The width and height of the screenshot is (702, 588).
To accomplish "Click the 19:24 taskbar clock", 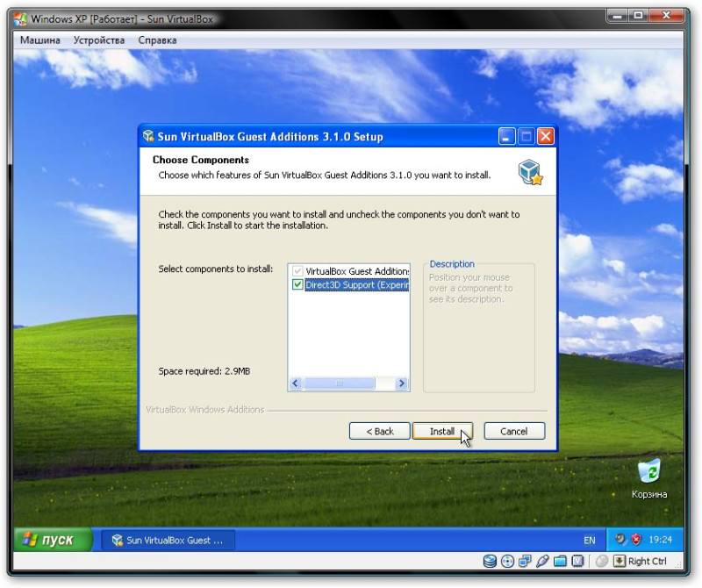I will [661, 539].
